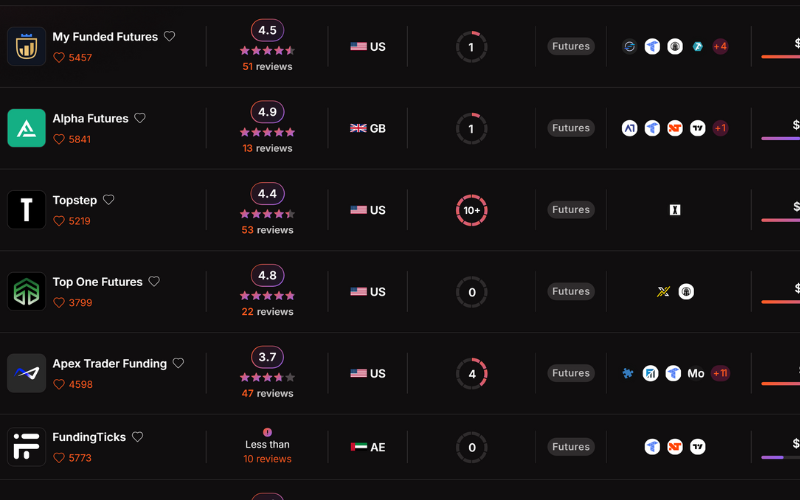The image size is (800, 500).
Task: Click the Futures tag on Top One Futures row
Action: (x=571, y=292)
